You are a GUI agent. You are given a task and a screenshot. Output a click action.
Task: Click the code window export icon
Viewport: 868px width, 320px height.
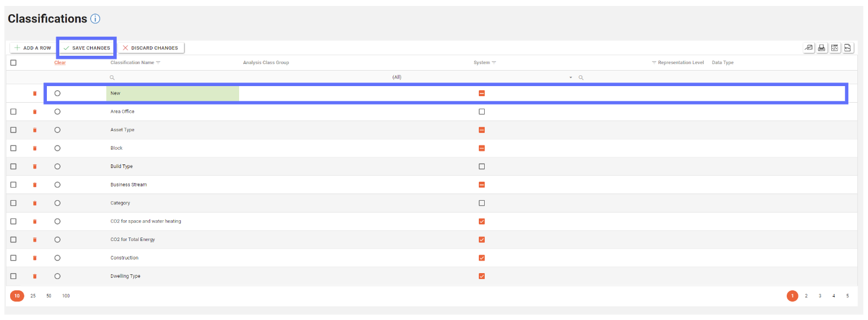pos(835,48)
